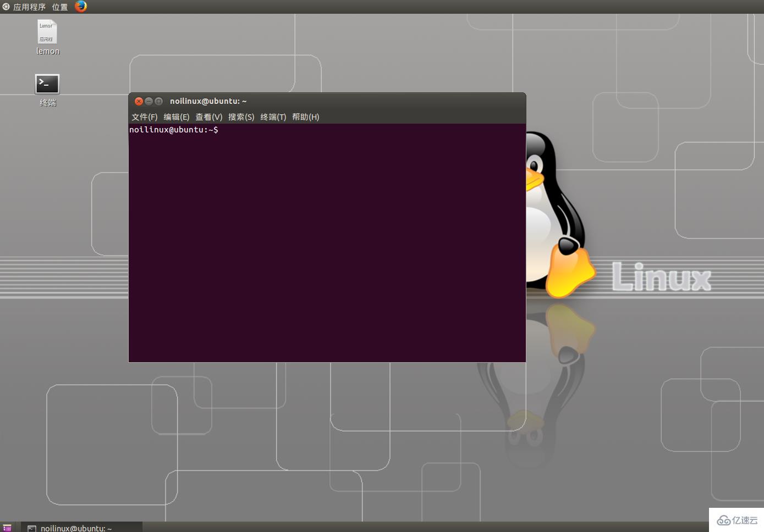764x532 pixels.
Task: Open the lemon desktop file icon
Action: pyautogui.click(x=47, y=37)
